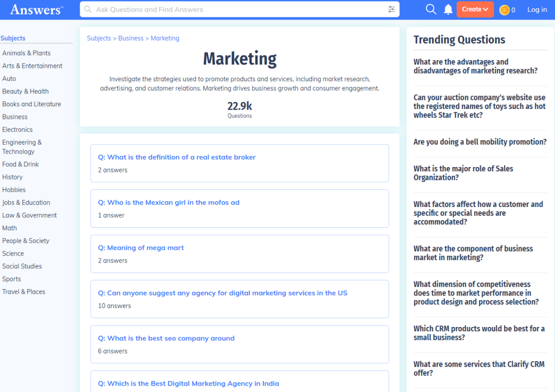The height and width of the screenshot is (392, 555).
Task: Open search via header magnifier icon
Action: (431, 9)
